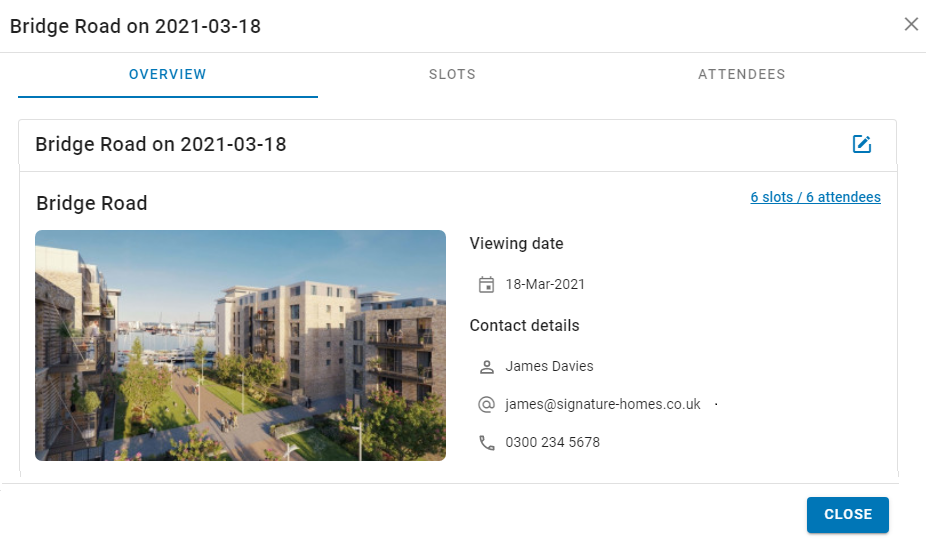Click the contact name James Davies
The image size is (927, 551).
pos(549,367)
